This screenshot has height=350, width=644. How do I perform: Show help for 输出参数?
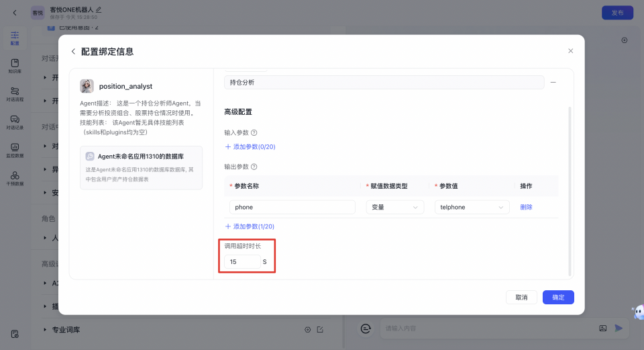point(254,167)
